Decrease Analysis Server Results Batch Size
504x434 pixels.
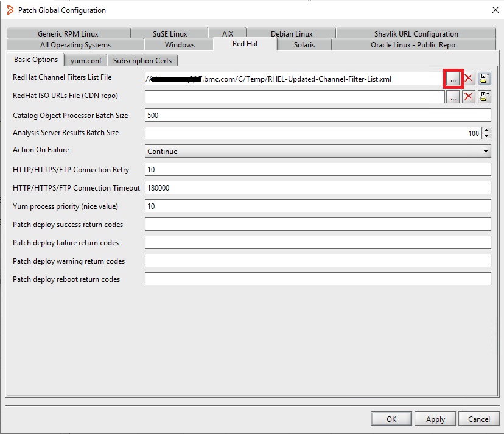486,136
